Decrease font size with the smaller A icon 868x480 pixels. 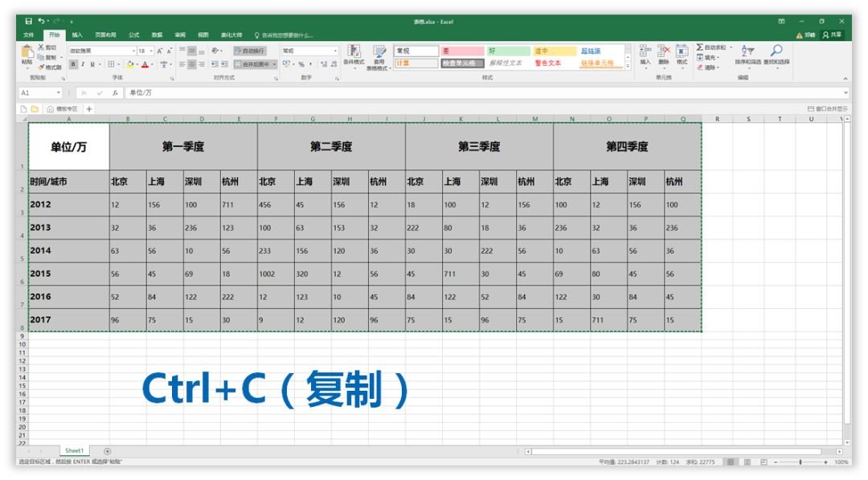169,51
